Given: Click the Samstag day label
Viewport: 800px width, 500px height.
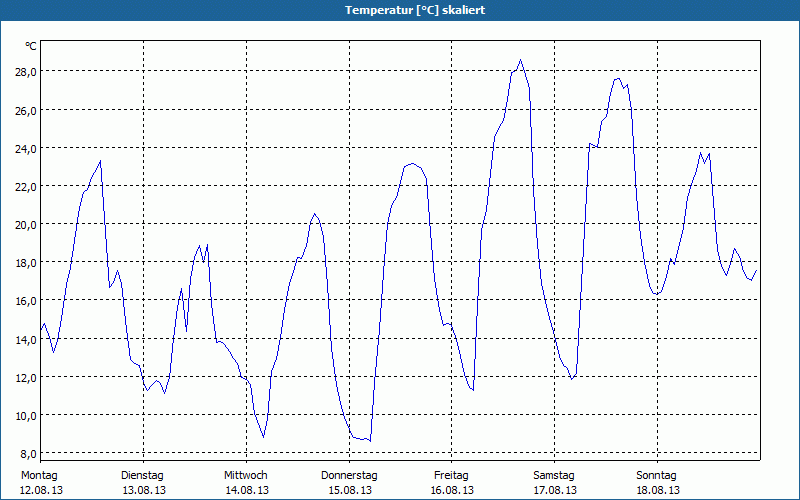Looking at the screenshot, I should [554, 476].
